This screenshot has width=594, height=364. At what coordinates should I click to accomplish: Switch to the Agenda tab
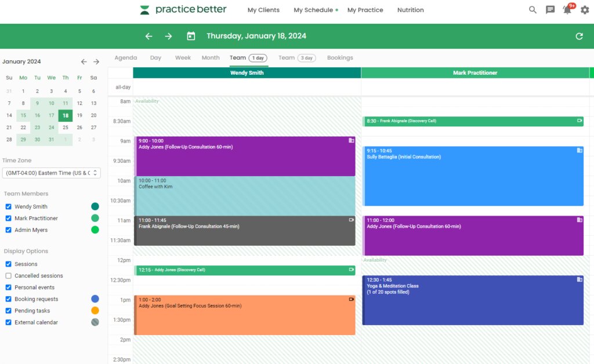(126, 58)
